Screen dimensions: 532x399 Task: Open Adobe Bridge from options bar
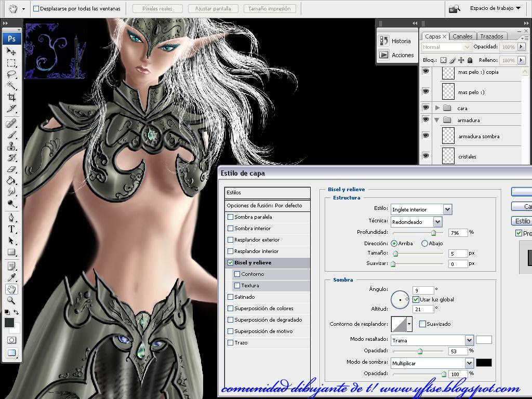tap(454, 9)
